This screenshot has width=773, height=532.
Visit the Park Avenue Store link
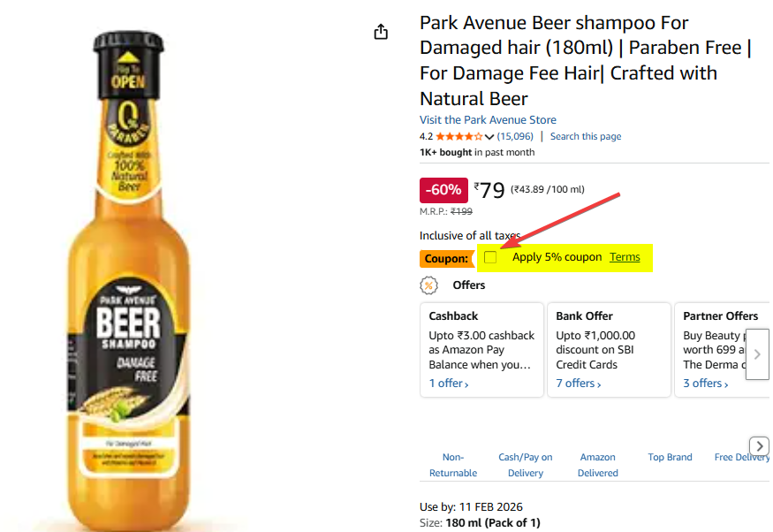(x=488, y=120)
